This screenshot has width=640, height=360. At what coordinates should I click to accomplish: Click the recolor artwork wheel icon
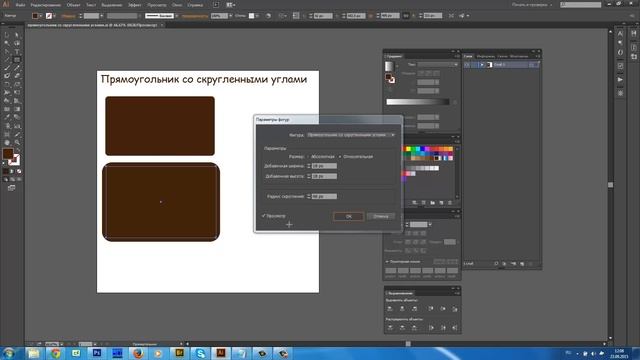click(x=268, y=16)
